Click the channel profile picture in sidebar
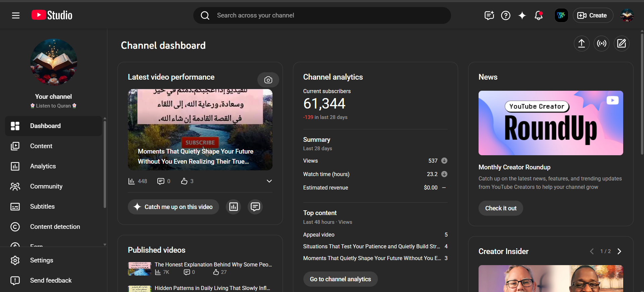Image resolution: width=644 pixels, height=292 pixels. (54, 62)
